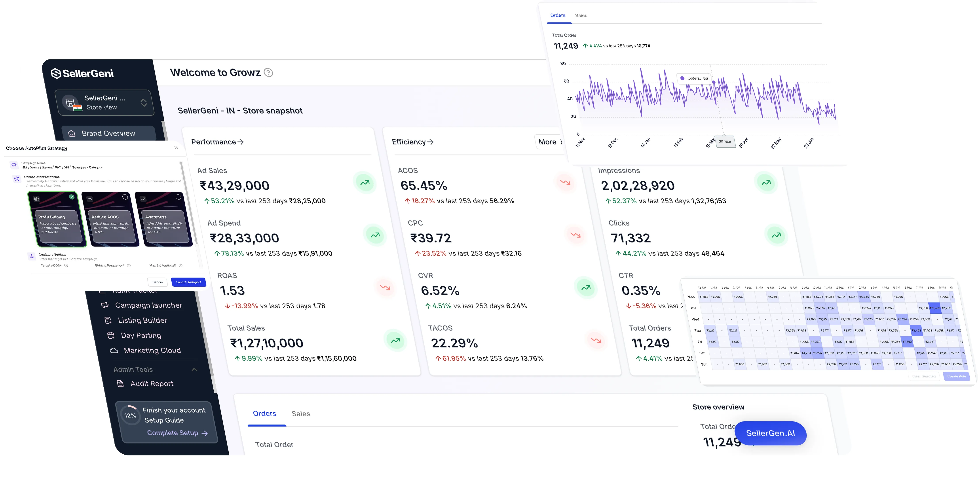The image size is (980, 482).
Task: Click the Choose AutoPilot theme target icon
Action: pyautogui.click(x=17, y=179)
